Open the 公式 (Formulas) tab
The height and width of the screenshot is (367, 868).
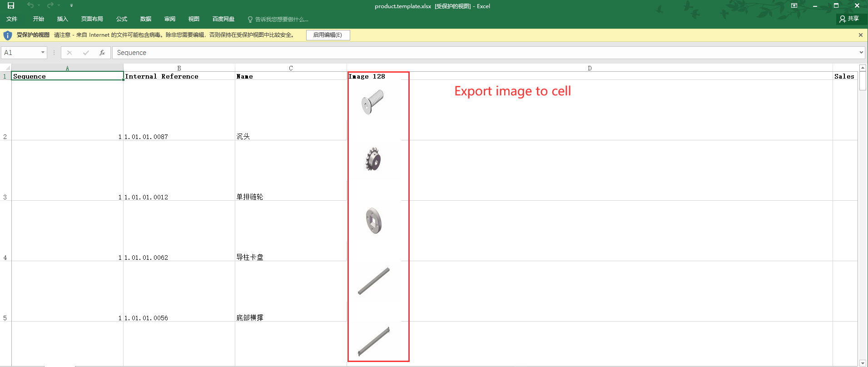pyautogui.click(x=122, y=19)
